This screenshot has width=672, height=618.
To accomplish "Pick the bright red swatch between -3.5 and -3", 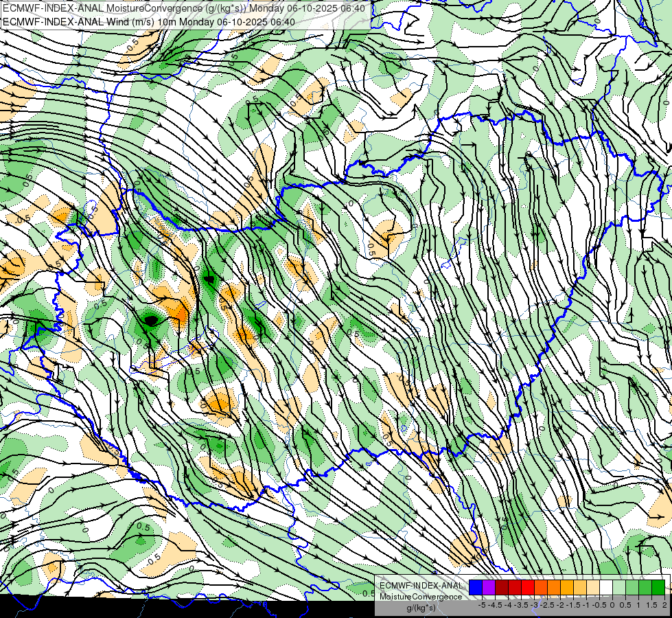I will pyautogui.click(x=528, y=587).
